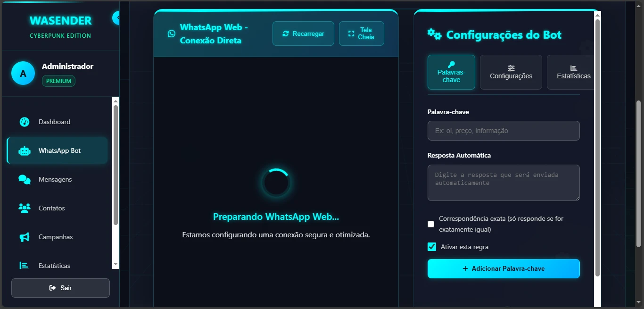Screen dimensions: 644x309
Task: Click the Mensagens chat bubbles icon
Action: (x=25, y=179)
